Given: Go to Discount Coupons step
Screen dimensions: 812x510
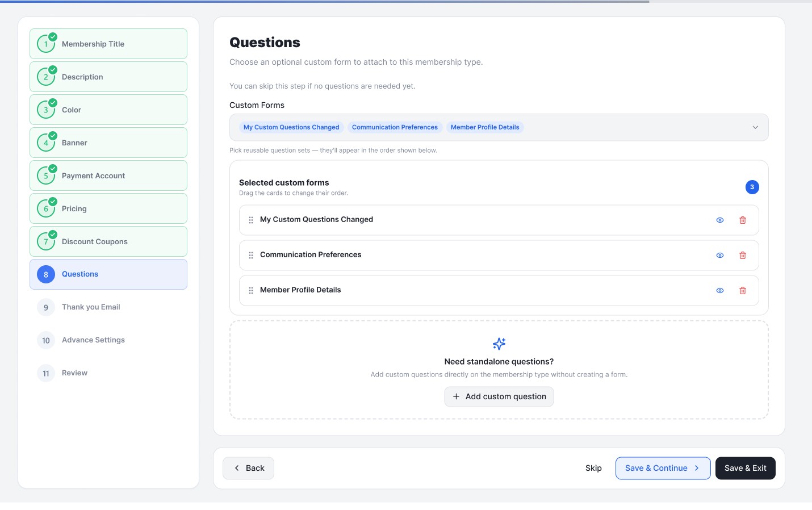Looking at the screenshot, I should 108,241.
